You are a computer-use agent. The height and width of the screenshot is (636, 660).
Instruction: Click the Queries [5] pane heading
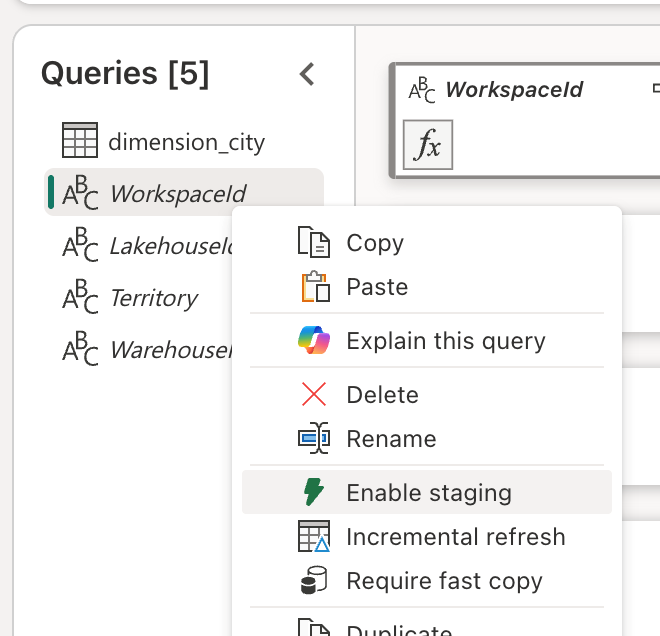click(x=125, y=74)
